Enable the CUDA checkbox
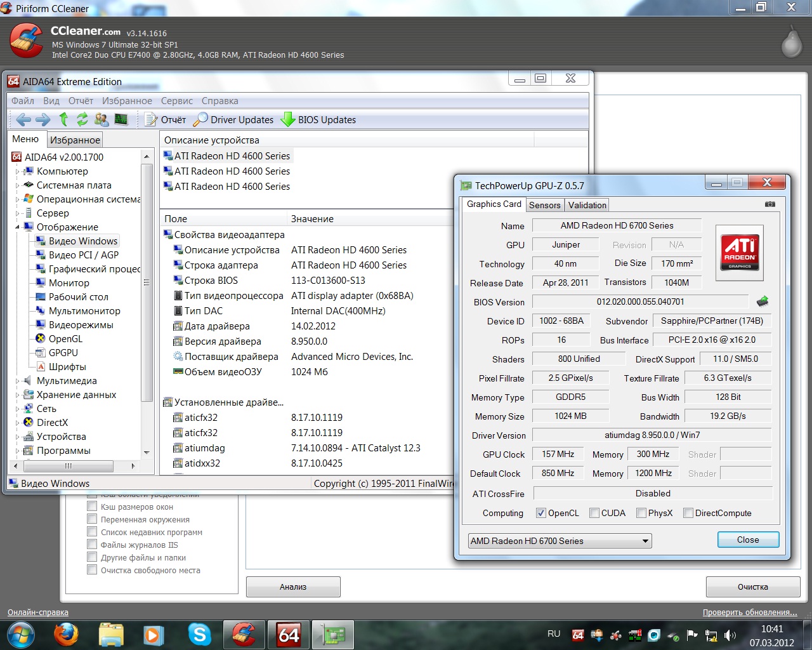 594,513
